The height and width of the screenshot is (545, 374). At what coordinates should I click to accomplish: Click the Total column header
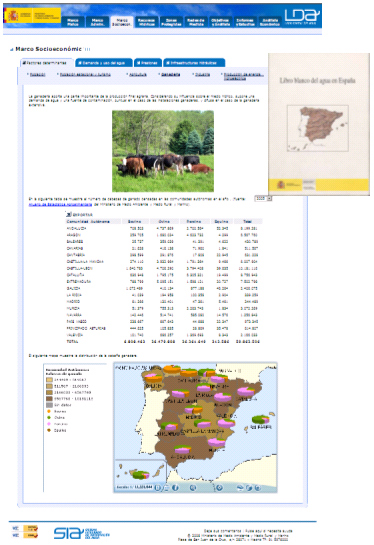pyautogui.click(x=247, y=221)
